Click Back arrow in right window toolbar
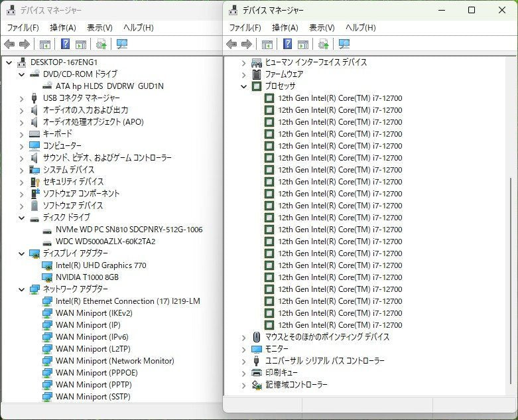This screenshot has width=518, height=420. coord(231,44)
